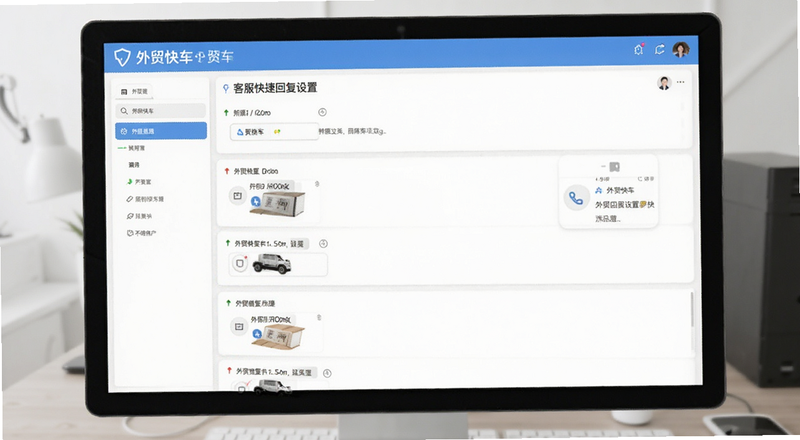
Task: Click the circled plus beside the red-arrow 1.5m title
Action: (328, 373)
